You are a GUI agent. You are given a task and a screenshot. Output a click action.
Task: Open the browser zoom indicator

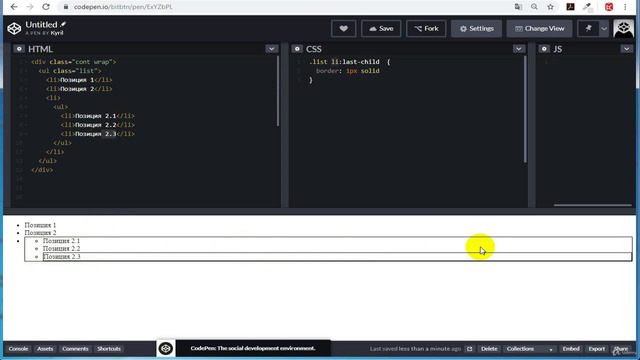534,7
